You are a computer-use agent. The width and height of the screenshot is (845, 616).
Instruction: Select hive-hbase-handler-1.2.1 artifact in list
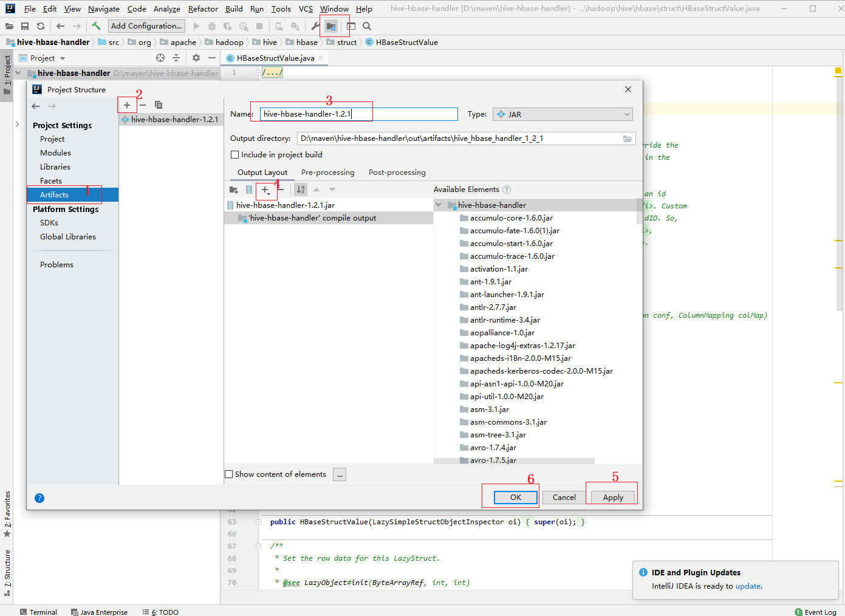point(171,120)
